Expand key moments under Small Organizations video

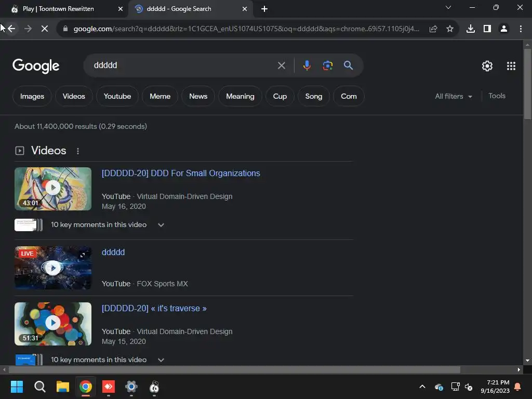tap(161, 225)
